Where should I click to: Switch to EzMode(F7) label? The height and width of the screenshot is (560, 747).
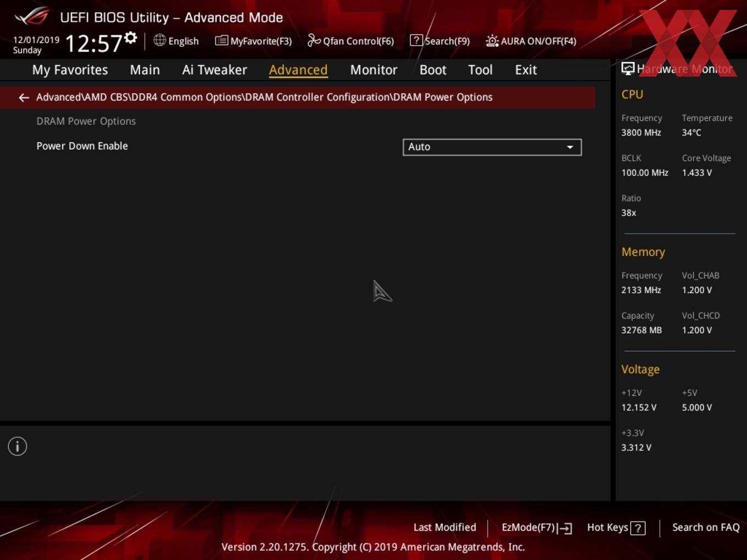[528, 528]
